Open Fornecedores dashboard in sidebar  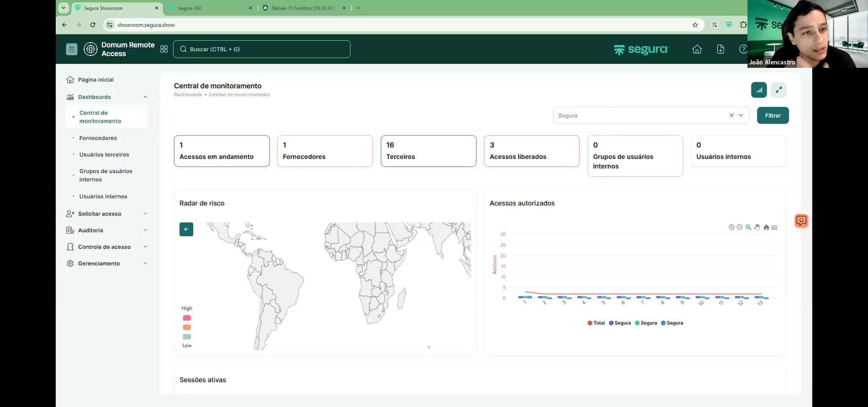coord(98,138)
